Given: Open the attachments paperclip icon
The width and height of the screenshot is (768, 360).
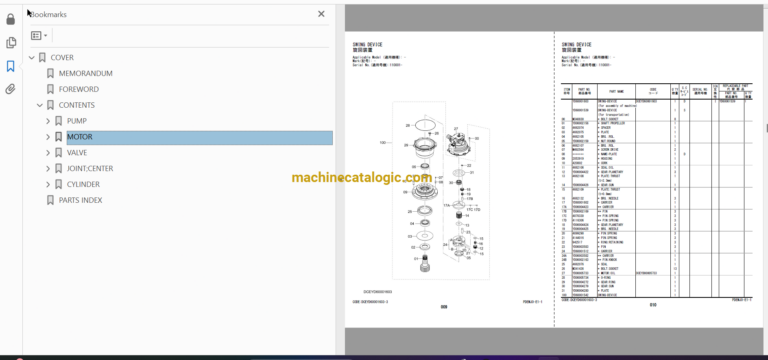Looking at the screenshot, I should coord(10,89).
